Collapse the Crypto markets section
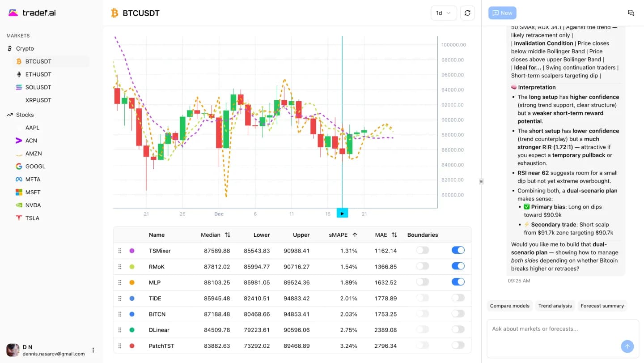Viewport: 644px width, 363px height. click(25, 48)
